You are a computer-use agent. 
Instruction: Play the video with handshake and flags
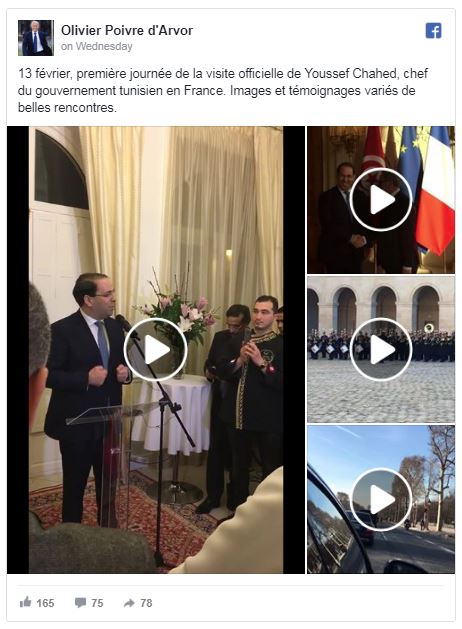click(381, 199)
